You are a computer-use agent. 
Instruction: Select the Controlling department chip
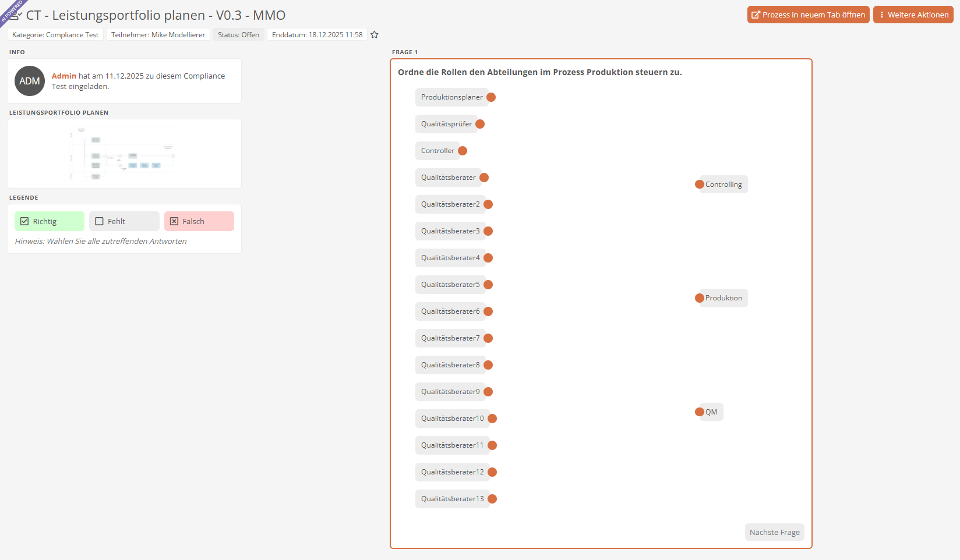pos(723,185)
